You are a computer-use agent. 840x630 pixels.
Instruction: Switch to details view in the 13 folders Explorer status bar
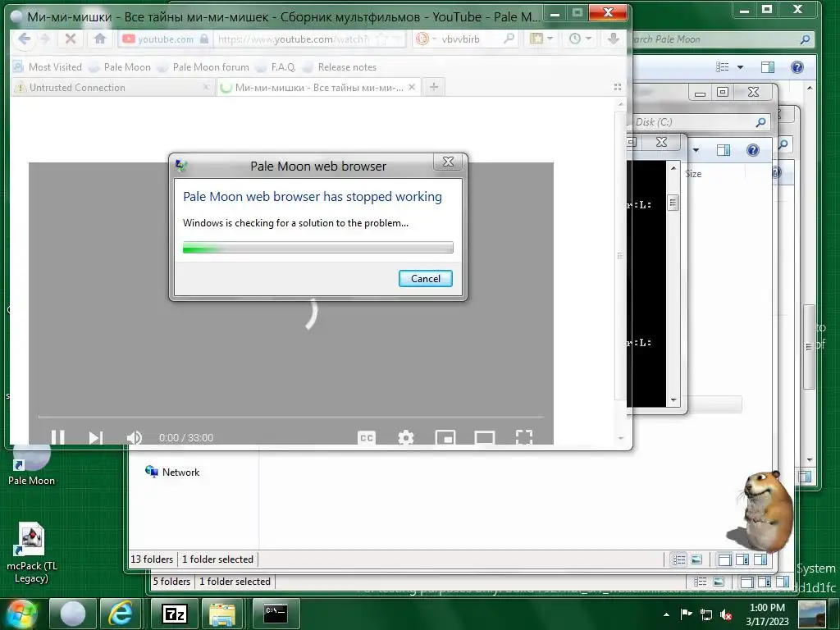click(678, 559)
